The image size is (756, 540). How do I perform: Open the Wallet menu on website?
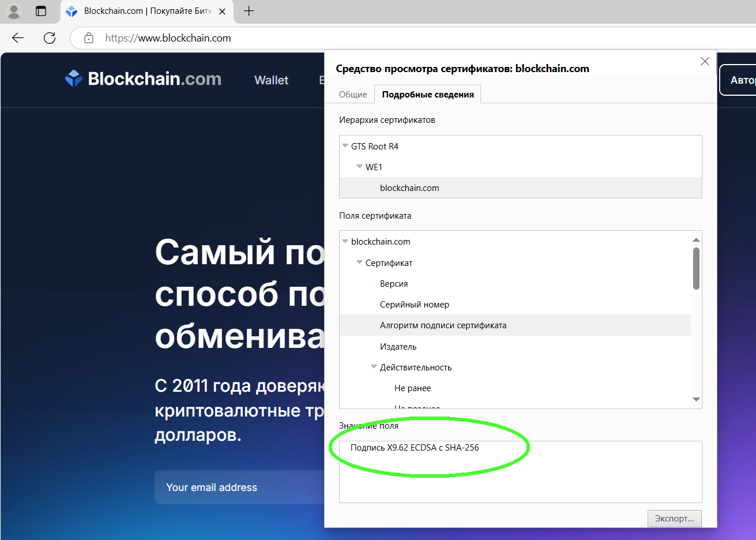271,80
